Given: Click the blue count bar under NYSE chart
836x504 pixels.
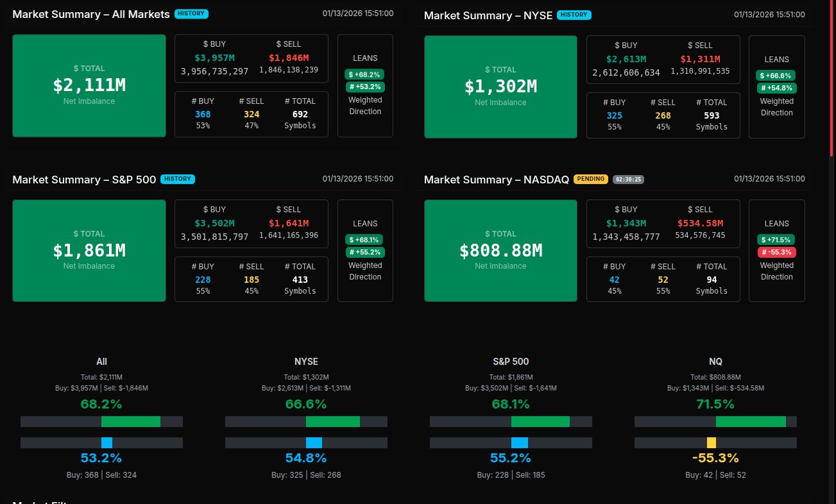Looking at the screenshot, I should [x=314, y=442].
